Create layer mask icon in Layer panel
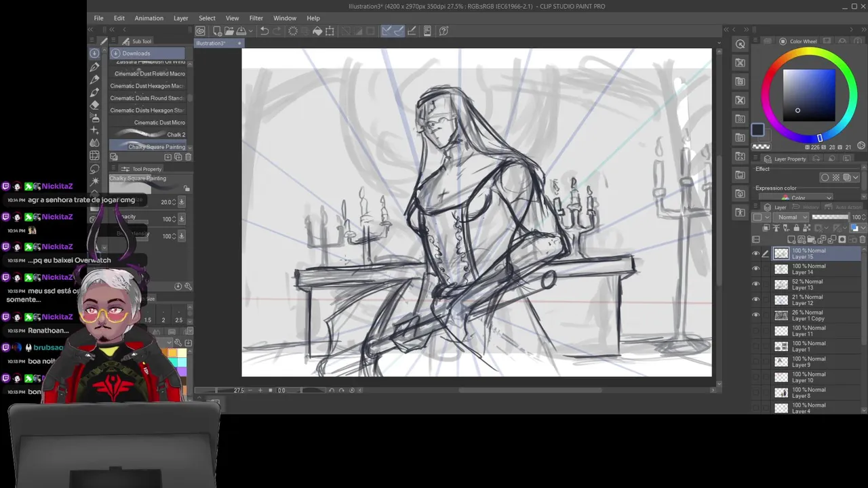Image resolution: width=868 pixels, height=488 pixels. pyautogui.click(x=842, y=240)
